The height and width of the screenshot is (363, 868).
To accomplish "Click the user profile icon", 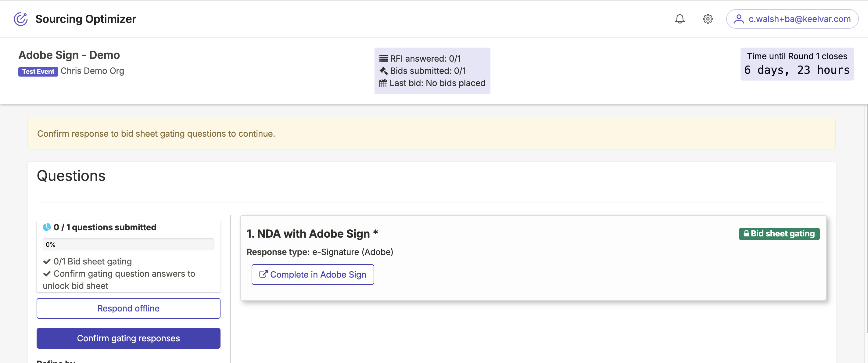I will pyautogui.click(x=739, y=19).
